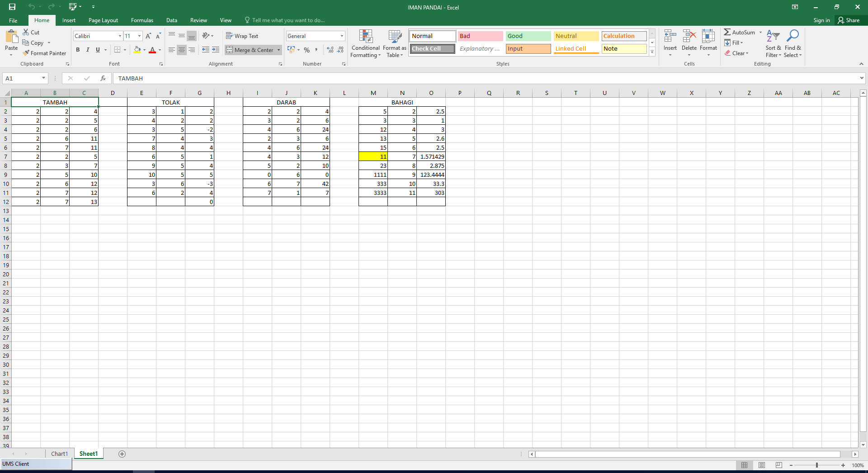Screen dimensions: 868x473
Task: Click the Percent Style icon
Action: (307, 50)
